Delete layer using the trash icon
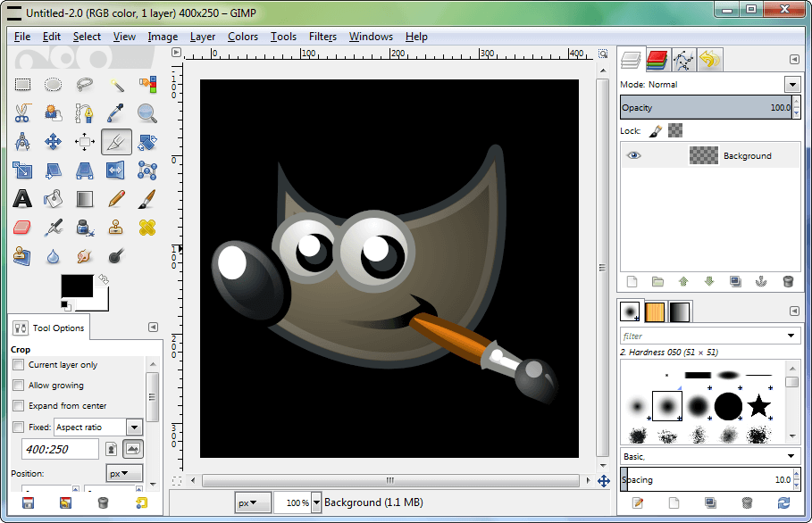The height and width of the screenshot is (523, 812). (x=788, y=281)
